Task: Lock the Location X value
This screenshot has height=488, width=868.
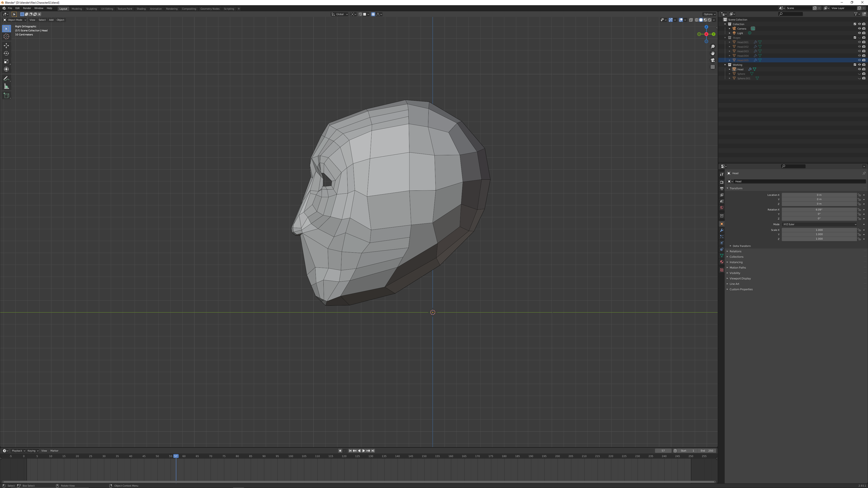Action: pyautogui.click(x=860, y=195)
